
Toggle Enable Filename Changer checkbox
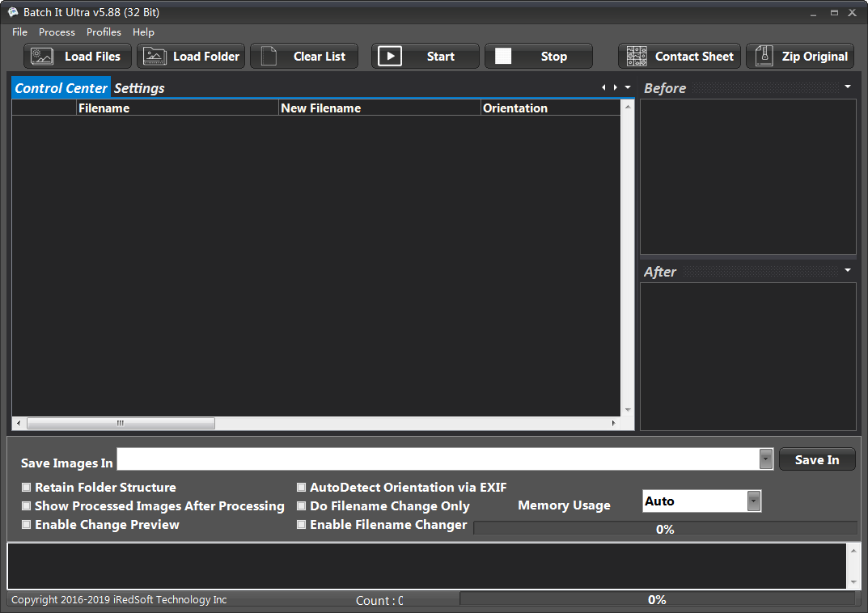301,525
